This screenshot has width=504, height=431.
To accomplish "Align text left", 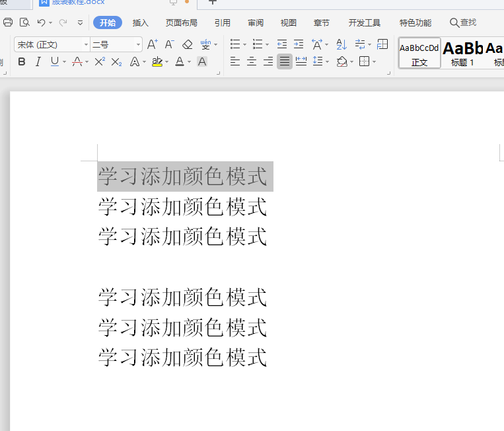I will pos(235,61).
